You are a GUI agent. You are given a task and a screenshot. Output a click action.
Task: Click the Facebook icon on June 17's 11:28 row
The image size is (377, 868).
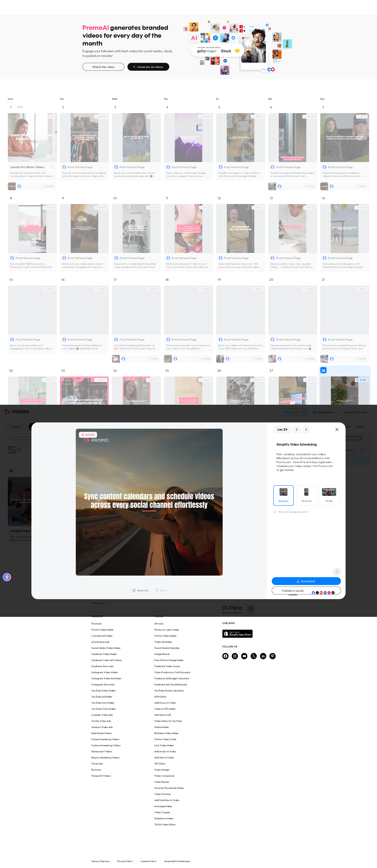click(x=123, y=359)
